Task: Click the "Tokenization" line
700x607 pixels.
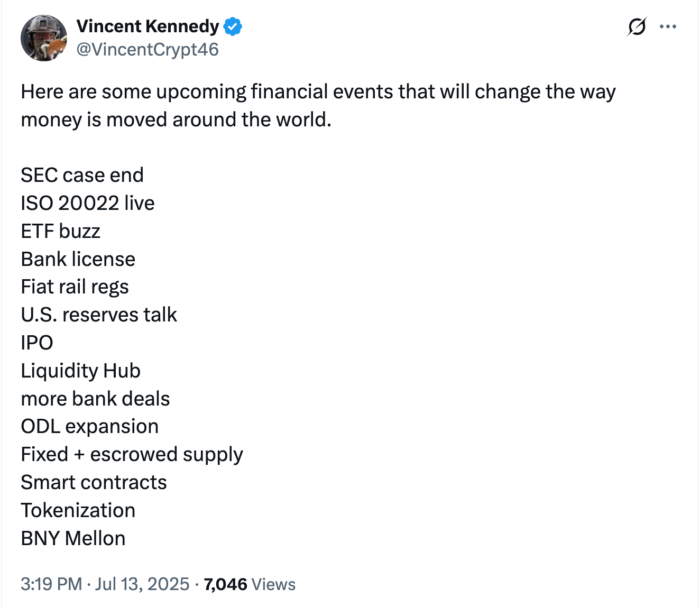Action: (x=78, y=510)
